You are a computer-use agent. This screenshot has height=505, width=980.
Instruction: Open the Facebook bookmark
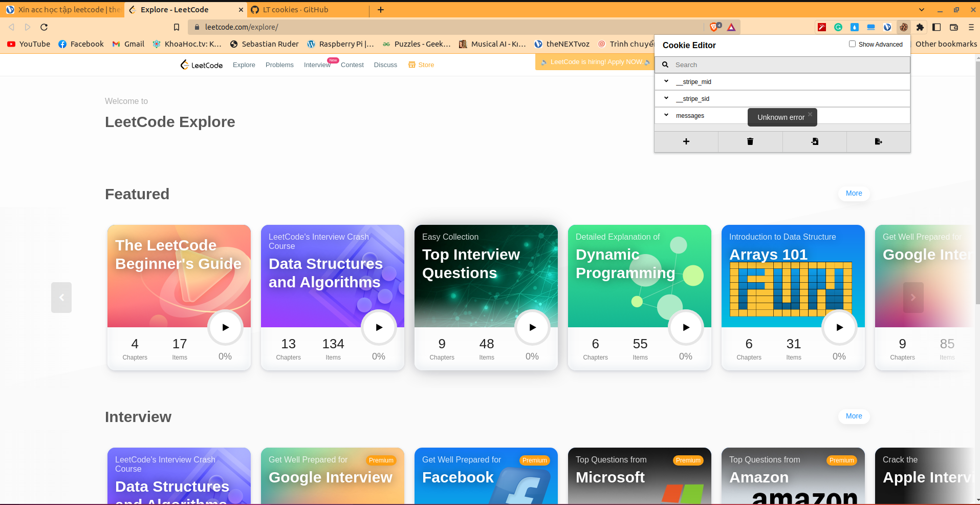tap(81, 44)
